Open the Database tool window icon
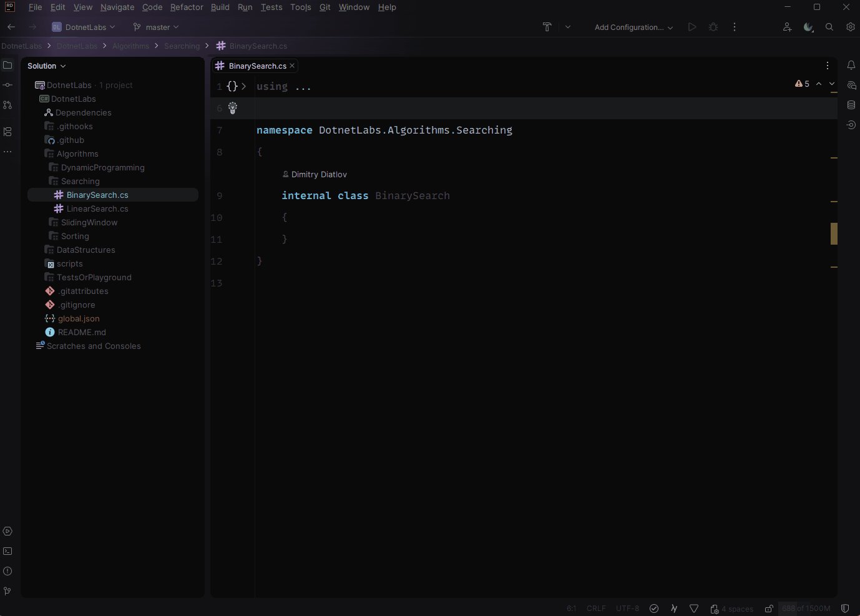860x616 pixels. pos(851,105)
